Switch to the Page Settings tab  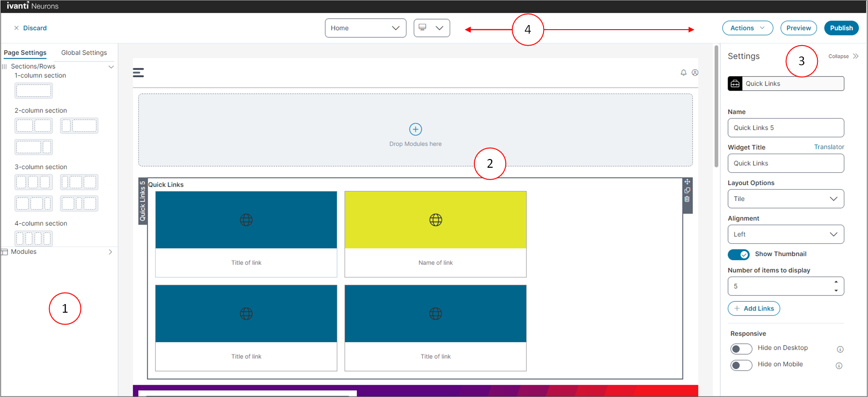(25, 53)
